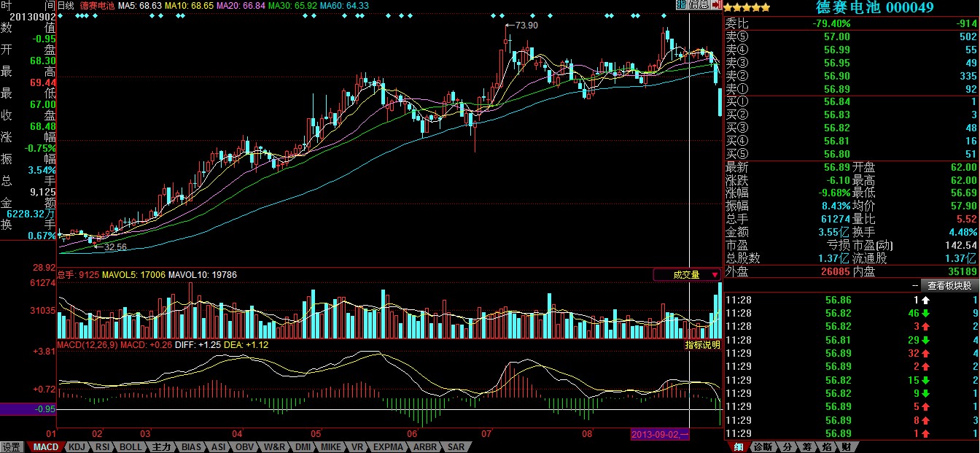
Task: Select the 主力 indicator tab
Action: (x=161, y=446)
